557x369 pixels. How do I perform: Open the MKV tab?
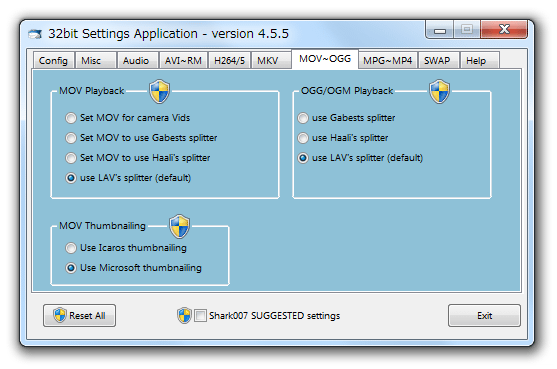(271, 60)
